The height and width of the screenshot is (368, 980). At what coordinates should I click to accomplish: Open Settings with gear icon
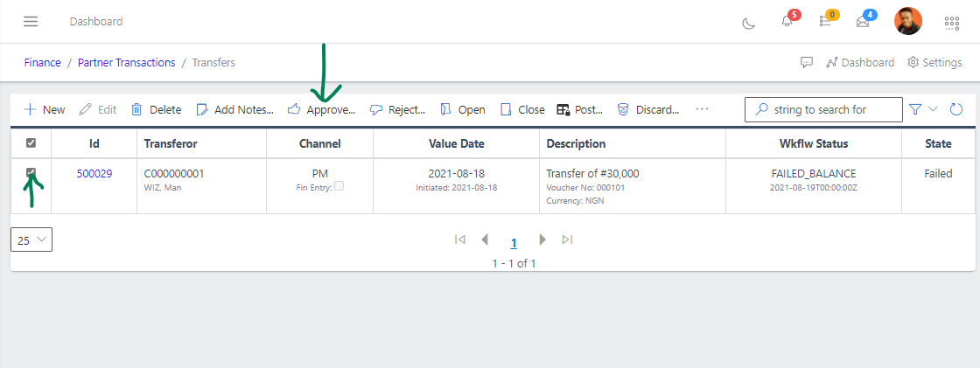[x=935, y=62]
